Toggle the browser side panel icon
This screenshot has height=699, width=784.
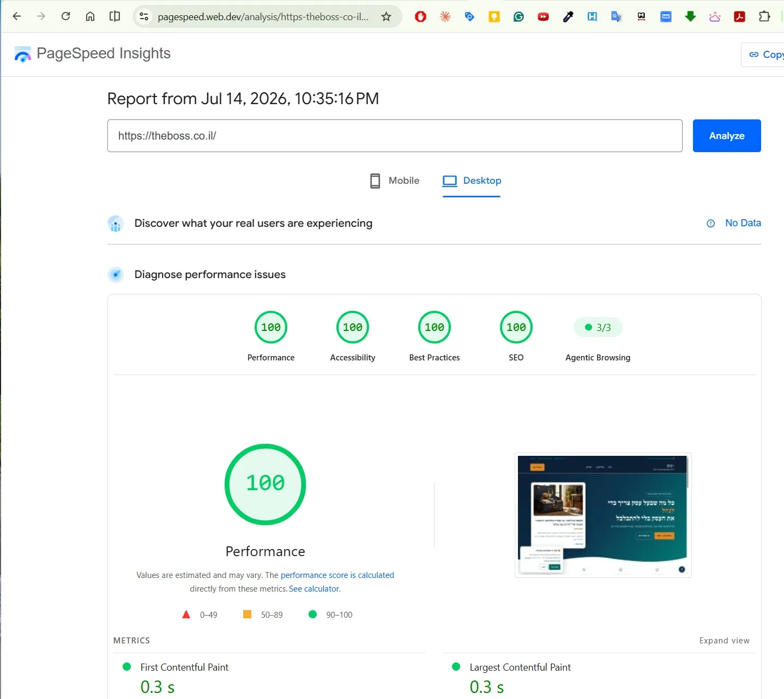[x=114, y=16]
